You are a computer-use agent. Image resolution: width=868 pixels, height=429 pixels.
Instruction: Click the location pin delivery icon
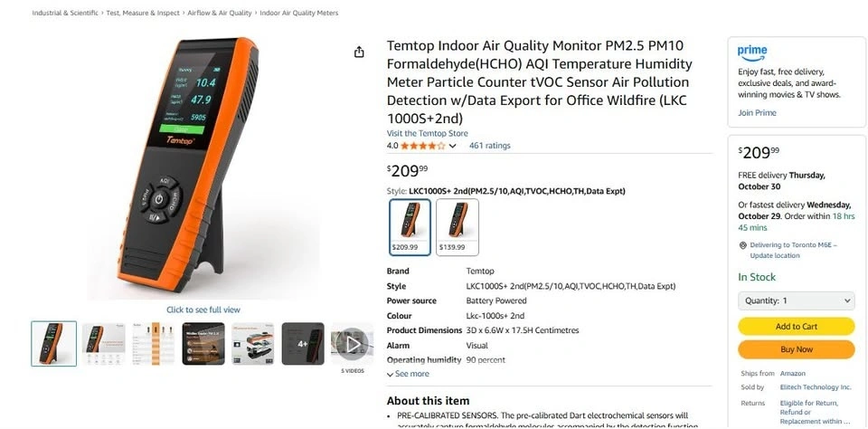point(743,245)
